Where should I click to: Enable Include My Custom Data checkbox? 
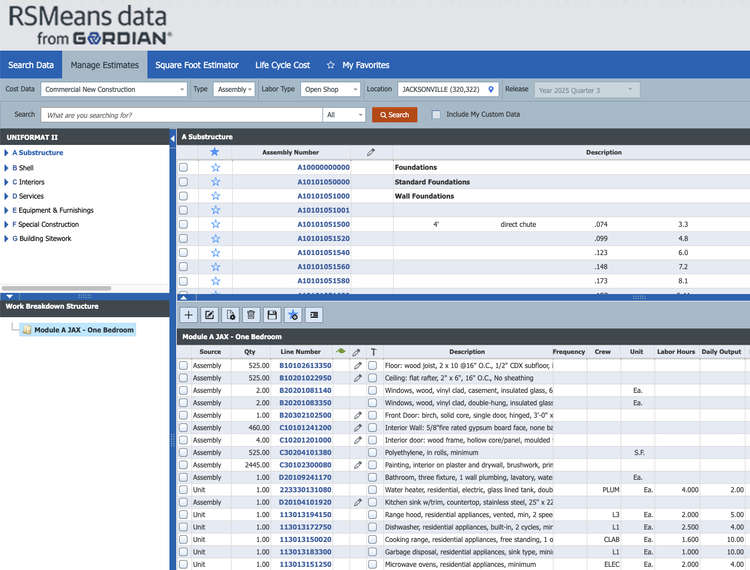pos(436,115)
